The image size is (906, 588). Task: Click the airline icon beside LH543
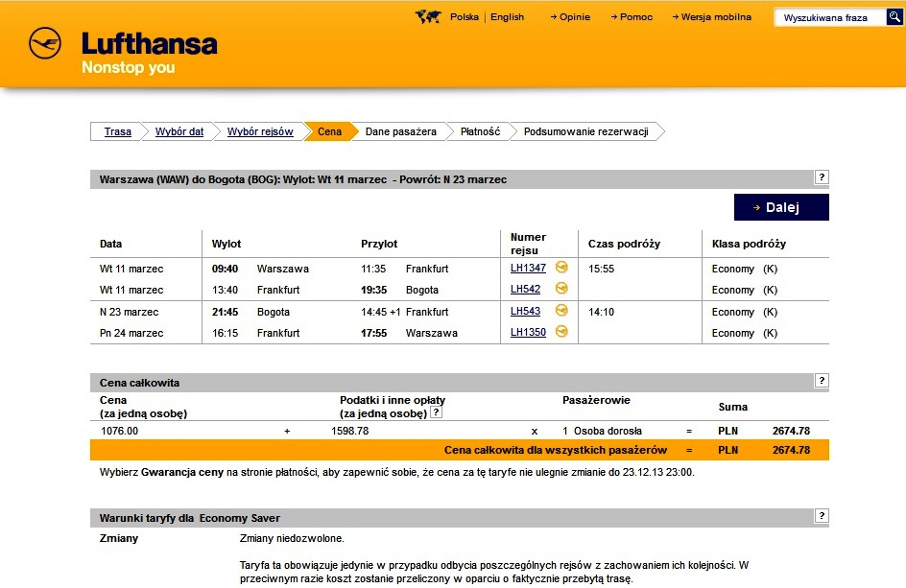[x=561, y=310]
